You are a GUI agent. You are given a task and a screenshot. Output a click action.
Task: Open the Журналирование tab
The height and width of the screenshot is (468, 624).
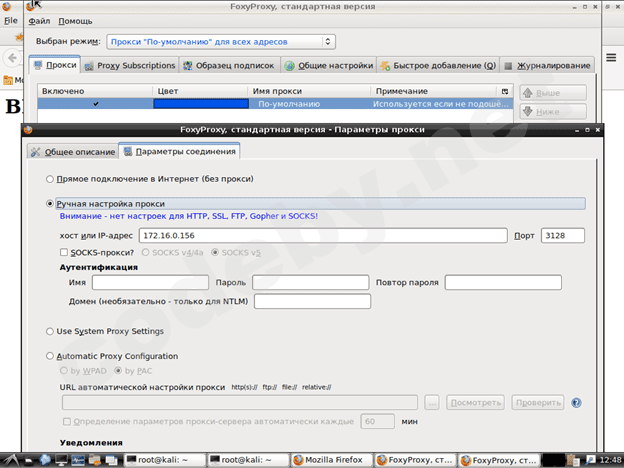coord(547,66)
